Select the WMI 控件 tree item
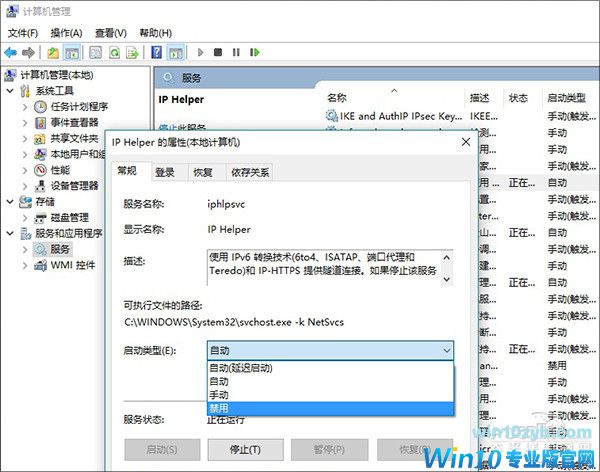 pyautogui.click(x=73, y=265)
